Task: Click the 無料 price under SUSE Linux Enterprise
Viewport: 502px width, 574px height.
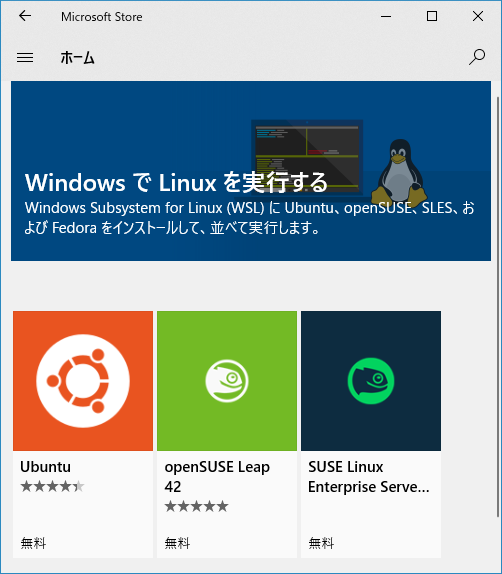Action: [x=321, y=543]
